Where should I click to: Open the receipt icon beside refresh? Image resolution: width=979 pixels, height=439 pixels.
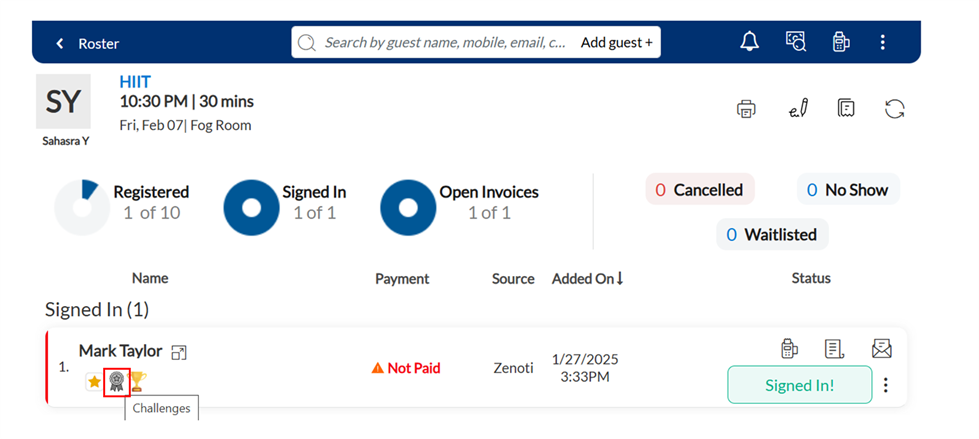coord(846,108)
